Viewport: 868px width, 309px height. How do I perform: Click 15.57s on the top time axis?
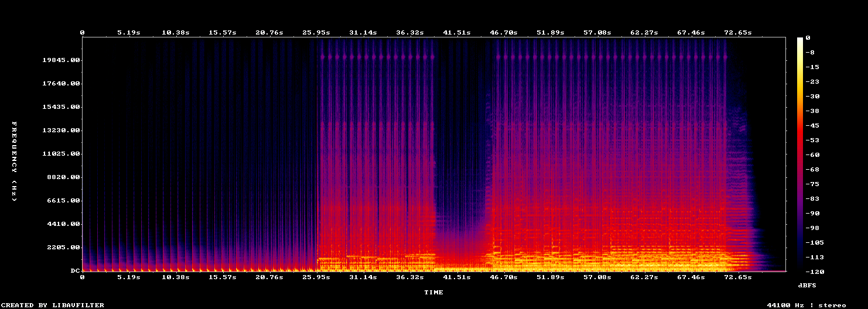[222, 33]
